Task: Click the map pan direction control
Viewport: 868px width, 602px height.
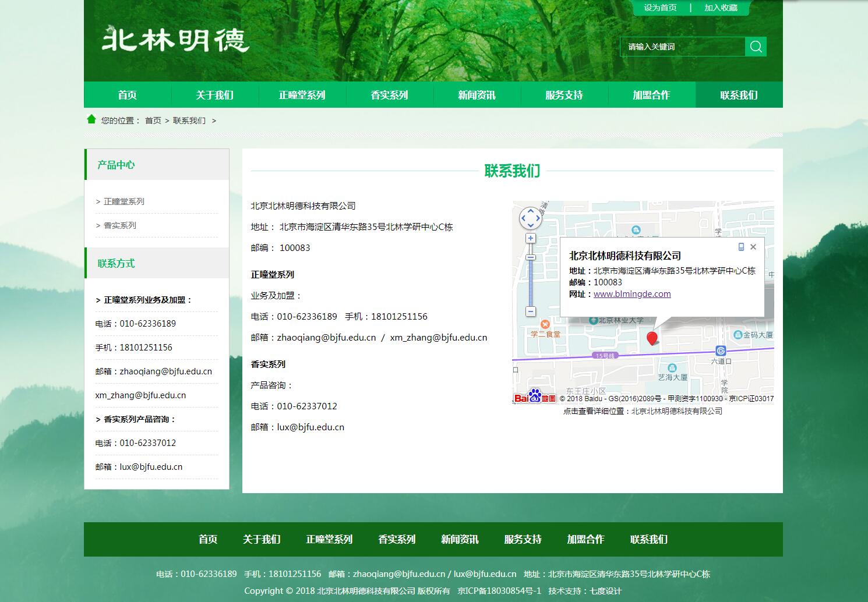Action: click(530, 219)
